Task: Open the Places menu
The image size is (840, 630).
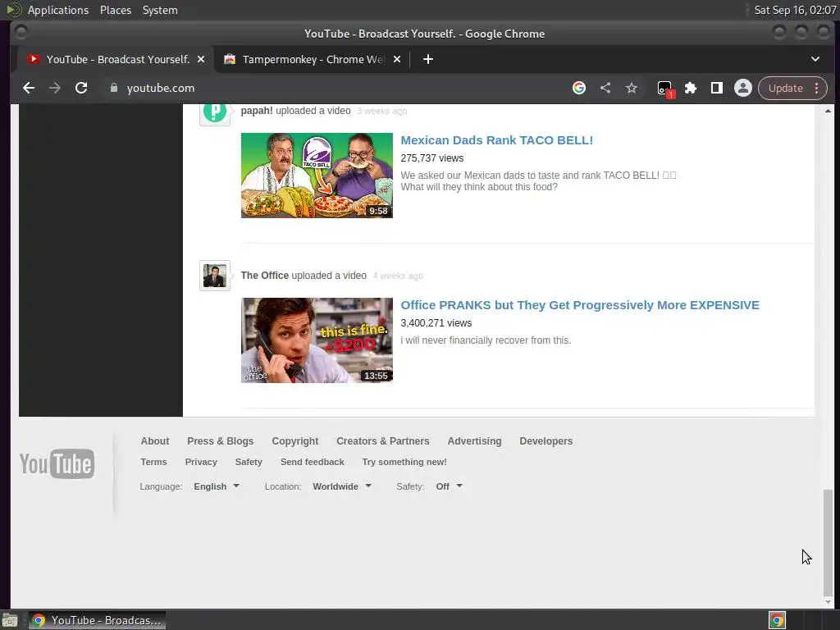Action: (x=115, y=10)
